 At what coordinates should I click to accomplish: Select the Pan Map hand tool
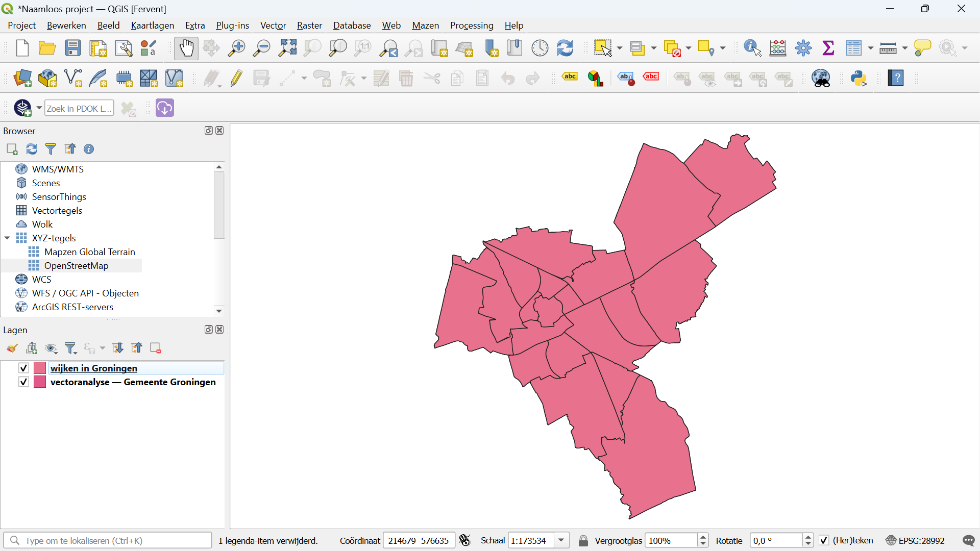pyautogui.click(x=186, y=48)
